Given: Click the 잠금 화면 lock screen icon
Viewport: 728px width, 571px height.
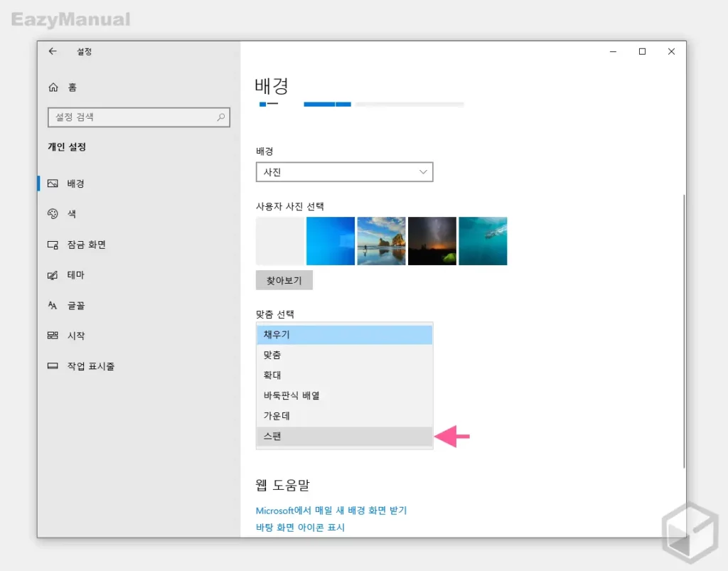Looking at the screenshot, I should coord(53,245).
